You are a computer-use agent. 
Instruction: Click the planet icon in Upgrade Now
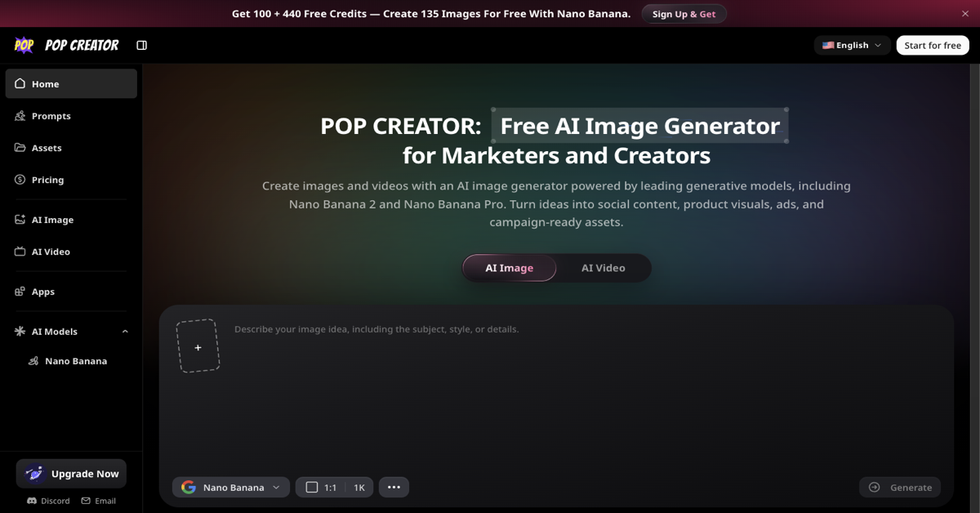[34, 474]
